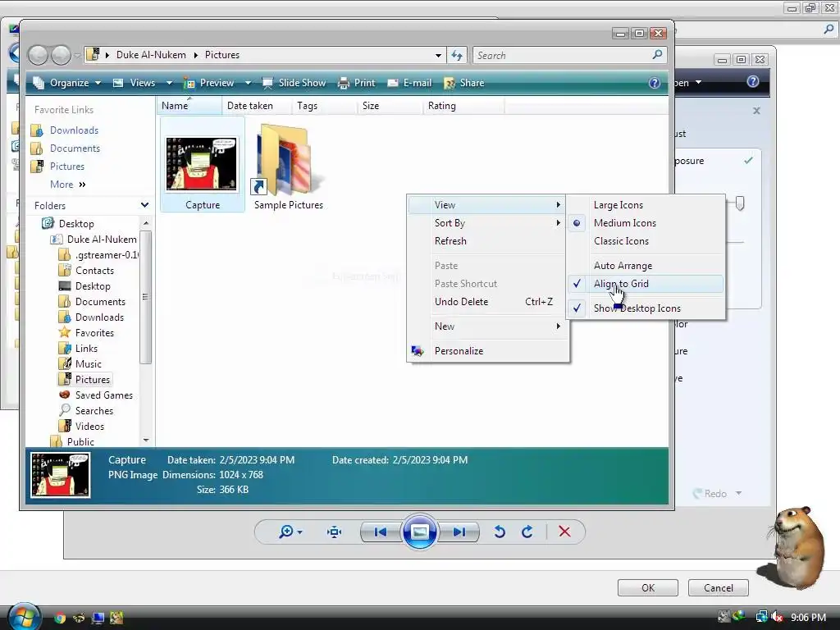Expand More favorite links
Screen dimensions: 840x630
pos(67,185)
